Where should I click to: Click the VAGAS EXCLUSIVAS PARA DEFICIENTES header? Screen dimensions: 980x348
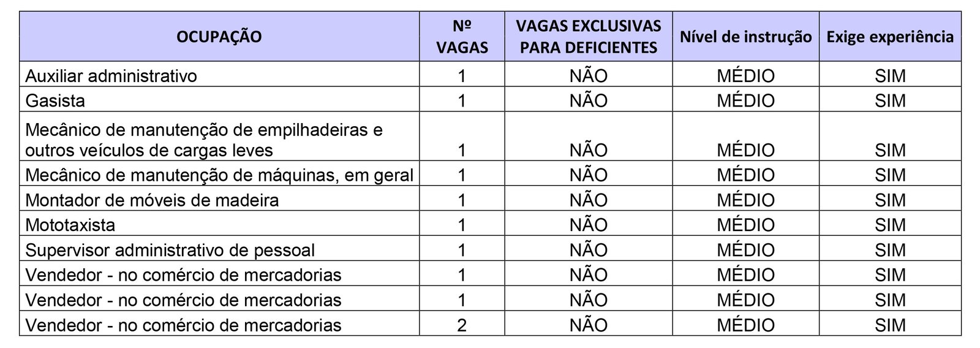point(588,37)
